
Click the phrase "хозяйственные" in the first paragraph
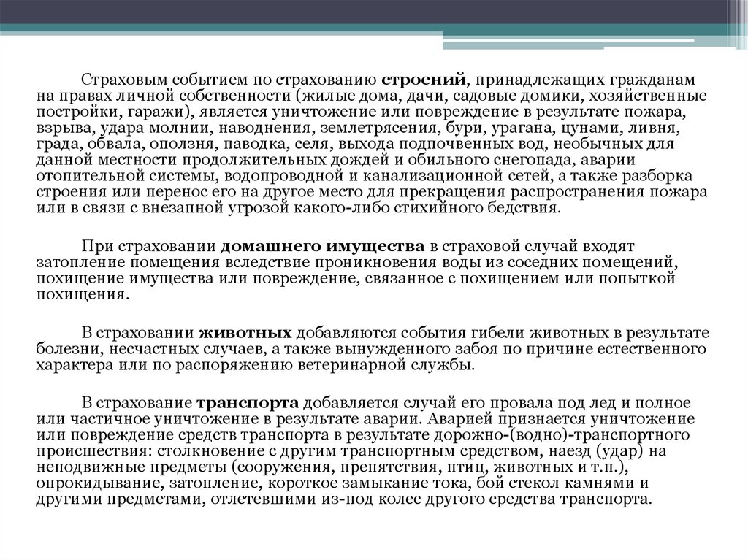pyautogui.click(x=648, y=96)
